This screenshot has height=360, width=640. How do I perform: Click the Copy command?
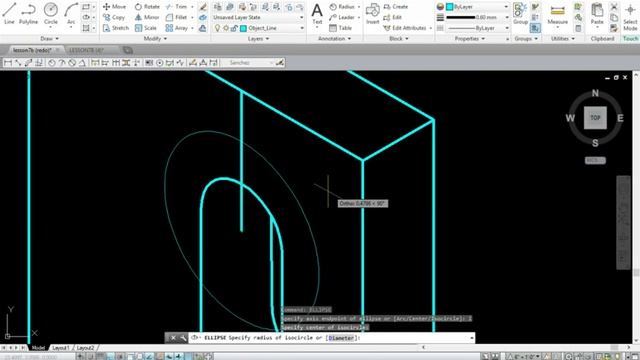pyautogui.click(x=114, y=17)
